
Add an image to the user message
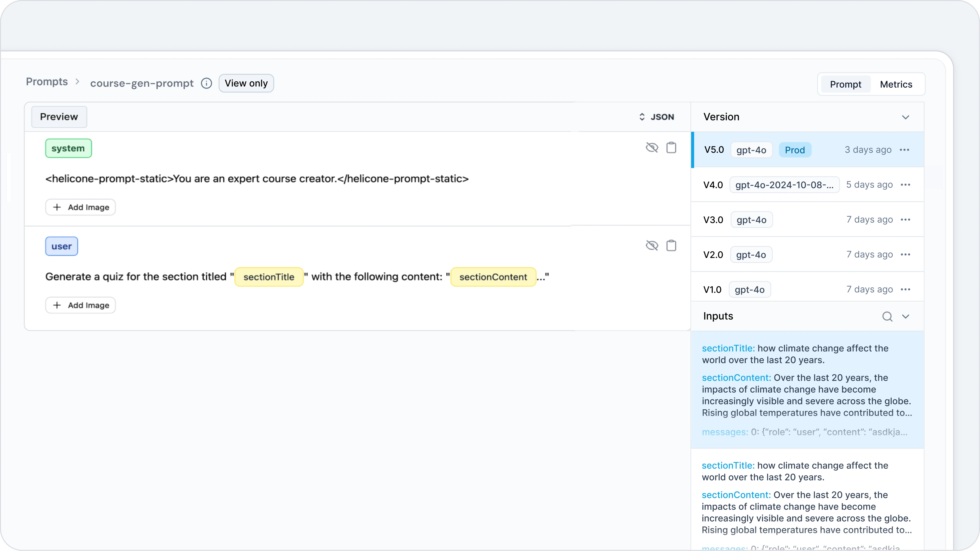pos(80,304)
